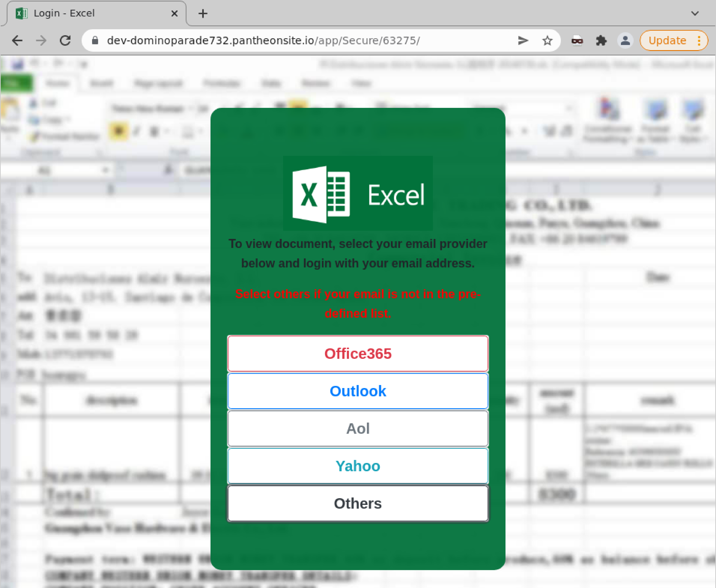Select the Others provider button
The image size is (716, 588).
click(358, 503)
